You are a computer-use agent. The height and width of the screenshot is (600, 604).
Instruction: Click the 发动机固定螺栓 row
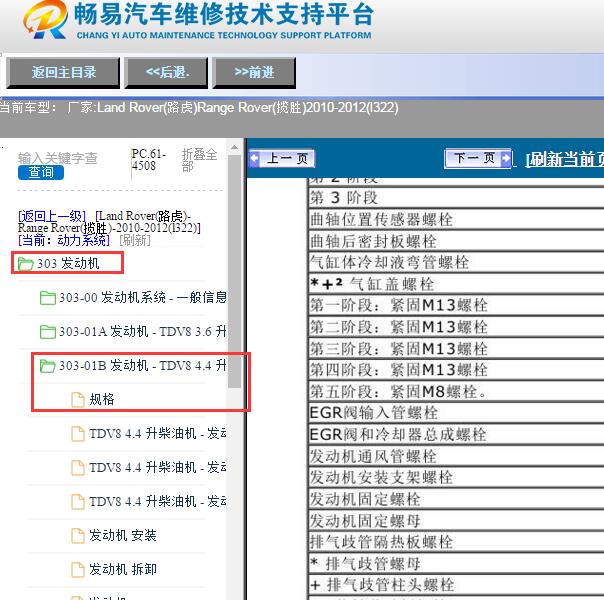456,499
